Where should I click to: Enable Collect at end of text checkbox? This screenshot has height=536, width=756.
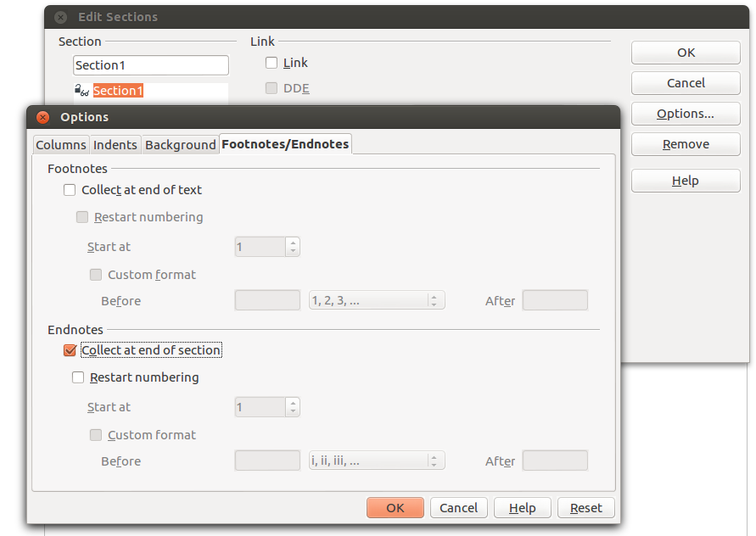coord(70,190)
